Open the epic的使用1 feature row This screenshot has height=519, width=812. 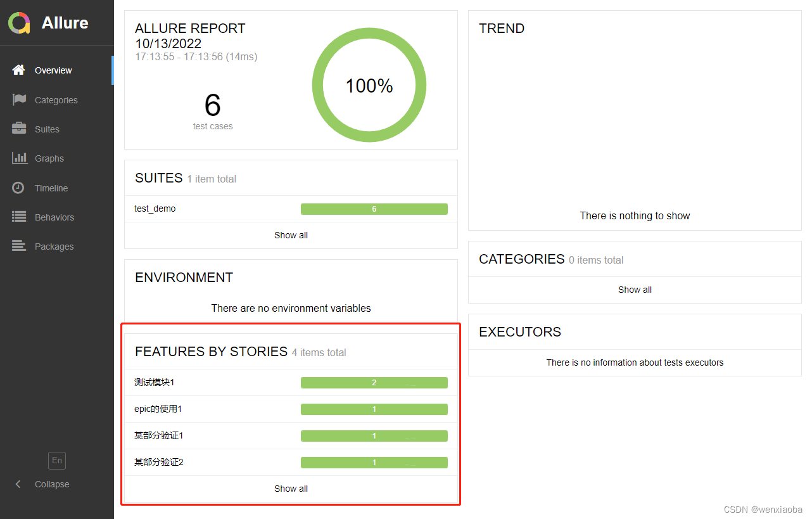[x=291, y=409]
